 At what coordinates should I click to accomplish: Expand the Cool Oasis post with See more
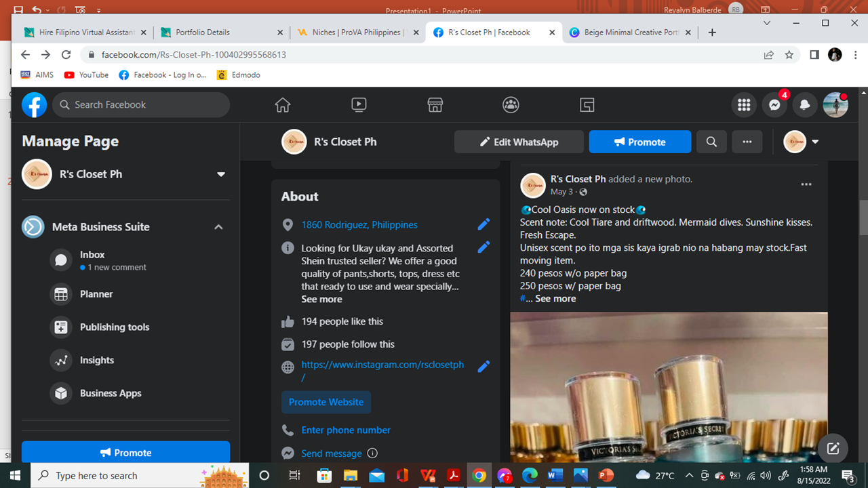click(x=555, y=298)
